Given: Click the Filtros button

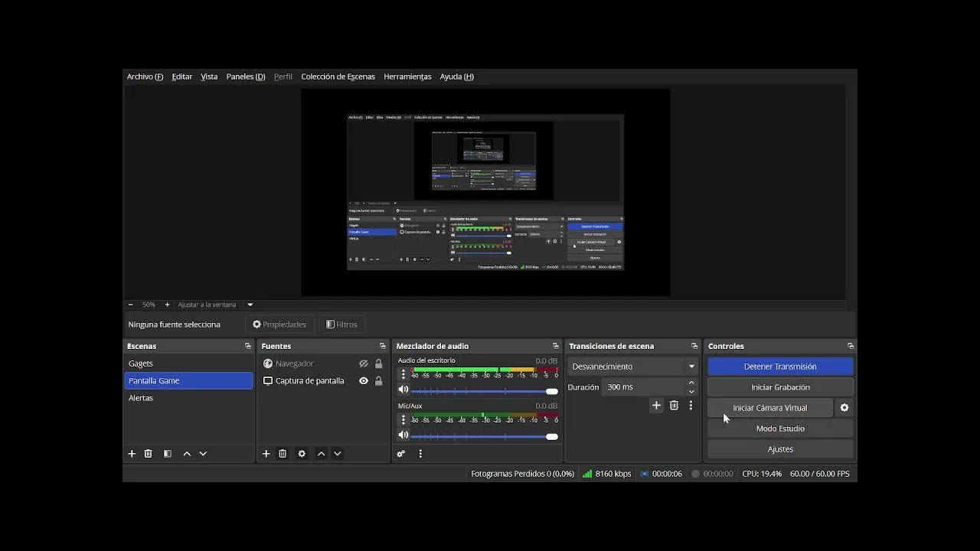Looking at the screenshot, I should [x=341, y=324].
